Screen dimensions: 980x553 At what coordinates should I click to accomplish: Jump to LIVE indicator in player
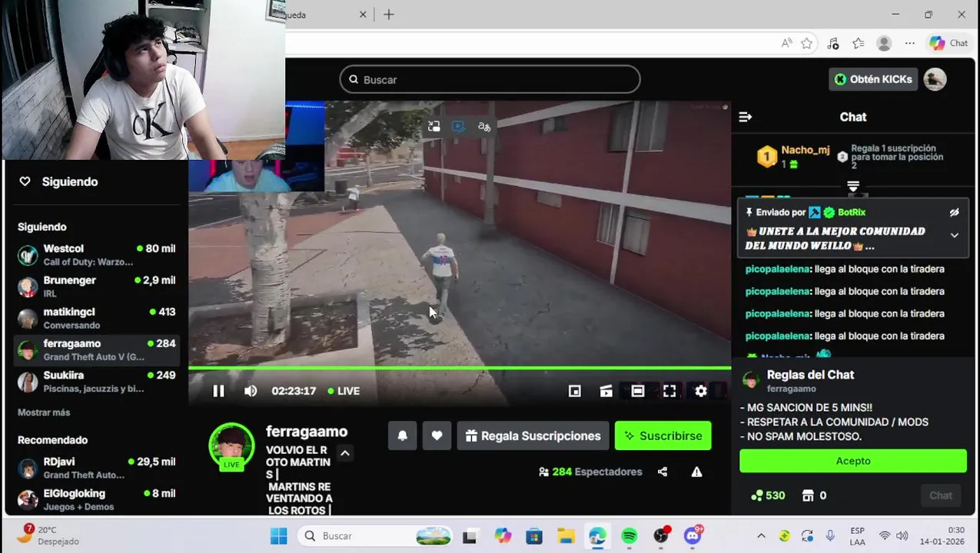(x=344, y=391)
